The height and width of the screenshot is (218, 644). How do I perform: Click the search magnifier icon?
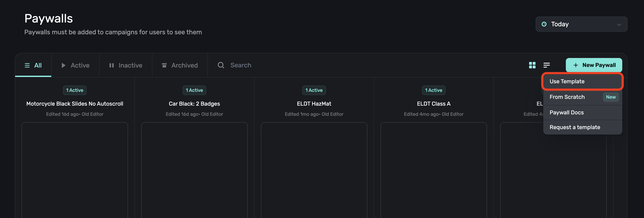point(221,65)
